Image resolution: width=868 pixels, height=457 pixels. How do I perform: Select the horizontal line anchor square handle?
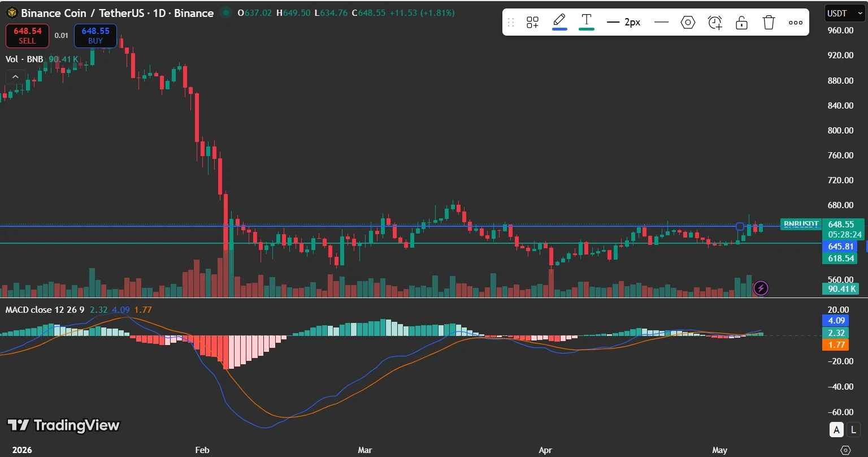coord(740,226)
